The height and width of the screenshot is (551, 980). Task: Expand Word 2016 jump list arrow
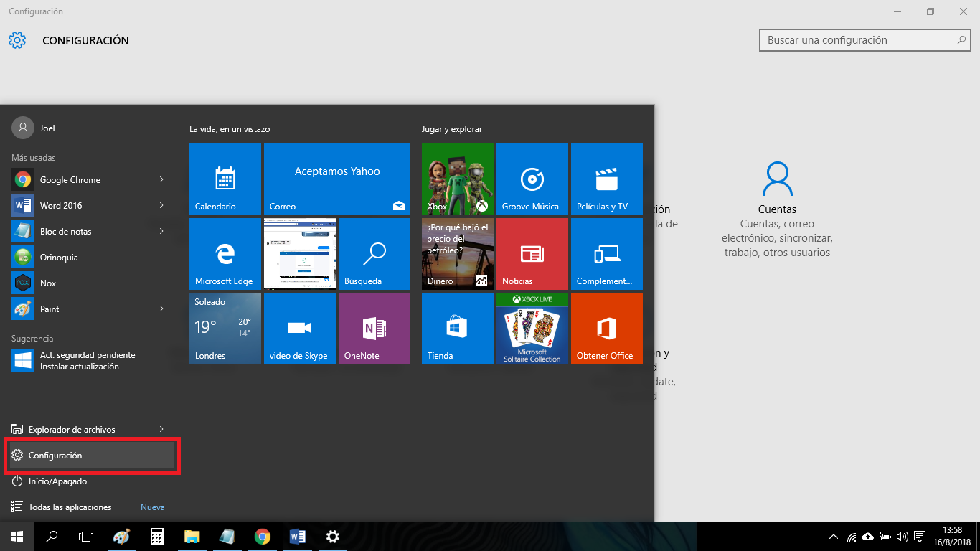[161, 205]
